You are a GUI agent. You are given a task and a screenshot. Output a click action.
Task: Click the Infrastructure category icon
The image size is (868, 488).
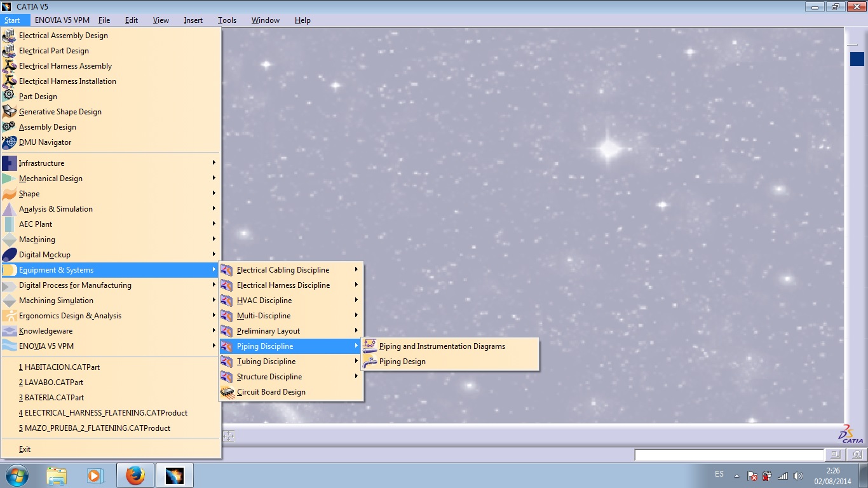[x=9, y=163]
